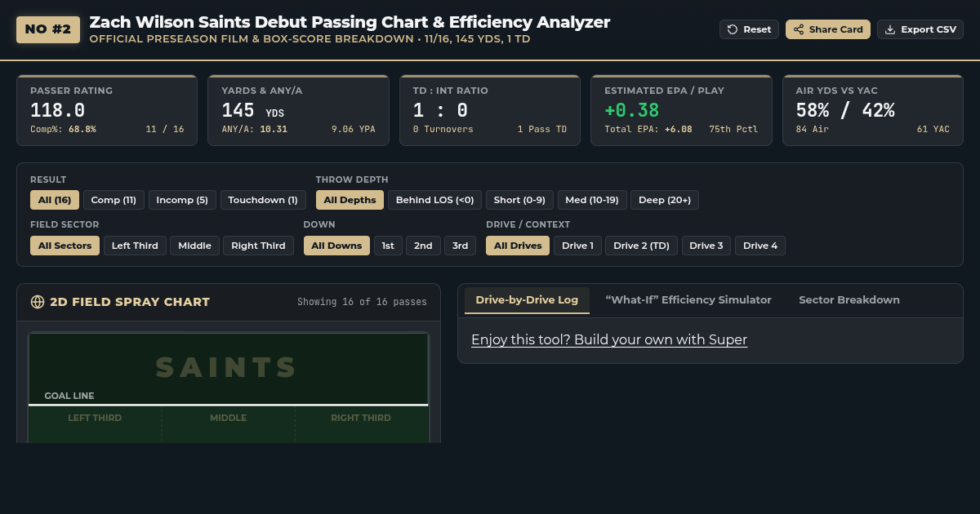Click the 75th Pctl text
The width and height of the screenshot is (980, 514).
733,129
